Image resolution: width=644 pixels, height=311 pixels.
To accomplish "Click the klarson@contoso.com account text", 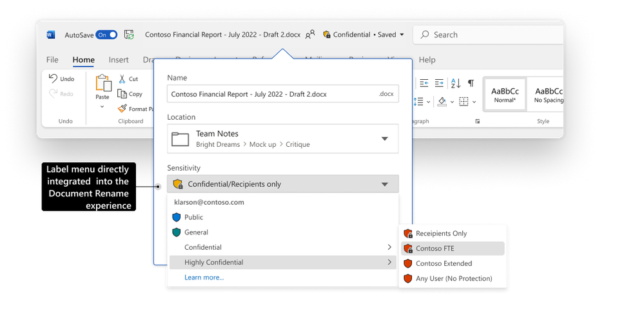I will pyautogui.click(x=209, y=202).
